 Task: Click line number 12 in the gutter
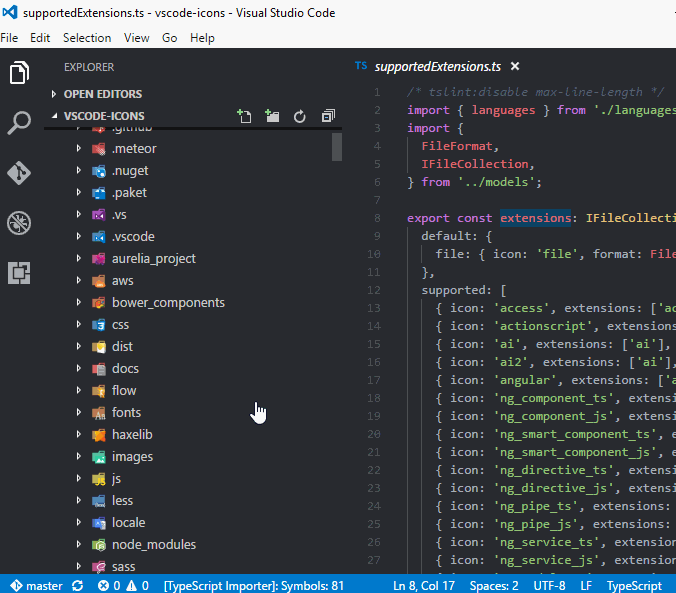[374, 290]
